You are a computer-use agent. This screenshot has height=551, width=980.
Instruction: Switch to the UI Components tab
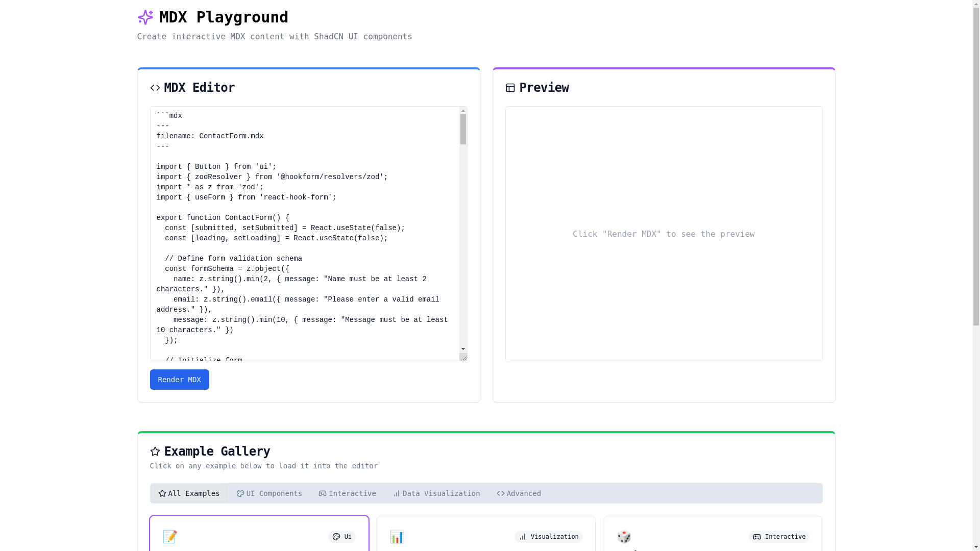pos(269,493)
